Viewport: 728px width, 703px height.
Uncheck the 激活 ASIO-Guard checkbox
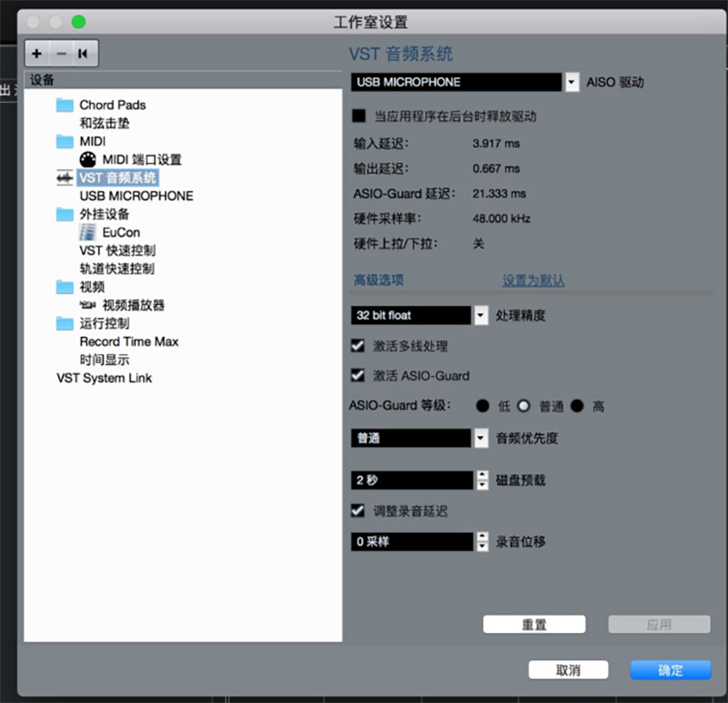click(359, 375)
